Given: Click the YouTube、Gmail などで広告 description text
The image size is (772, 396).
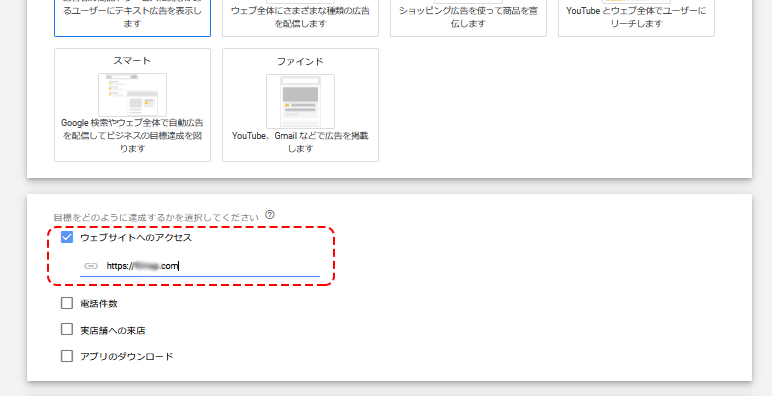Looking at the screenshot, I should tap(300, 142).
